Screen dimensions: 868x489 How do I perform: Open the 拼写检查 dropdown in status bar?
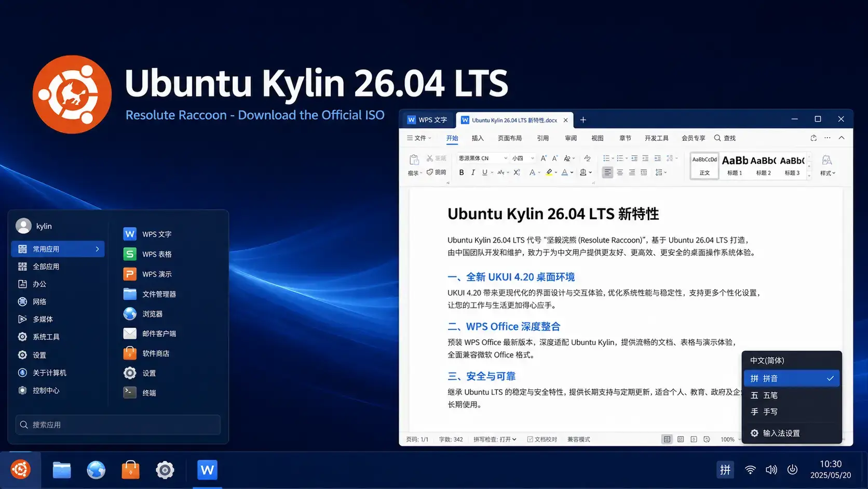click(495, 439)
